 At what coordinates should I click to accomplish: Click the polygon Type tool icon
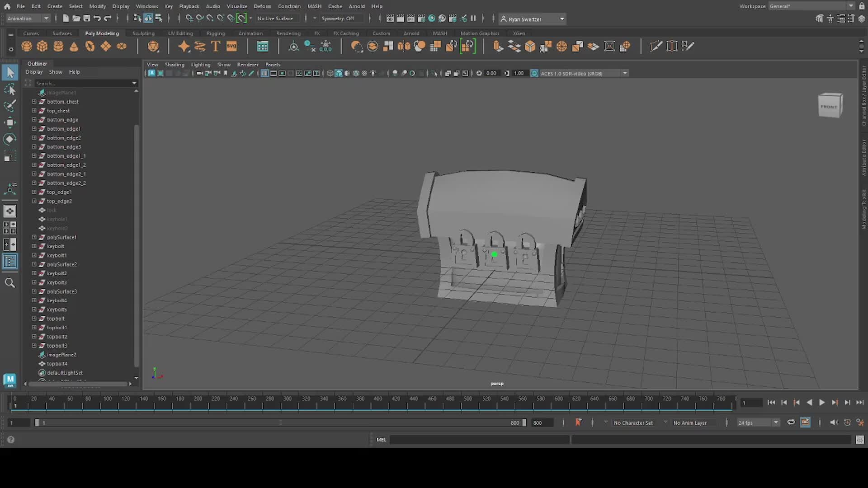pos(216,46)
